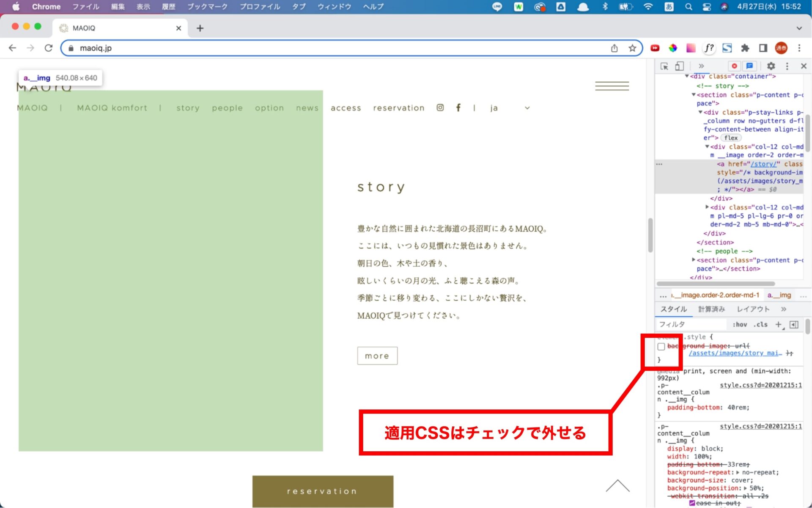Open first style.css?d=20201215:1 source link
Image resolution: width=812 pixels, height=508 pixels.
click(760, 385)
